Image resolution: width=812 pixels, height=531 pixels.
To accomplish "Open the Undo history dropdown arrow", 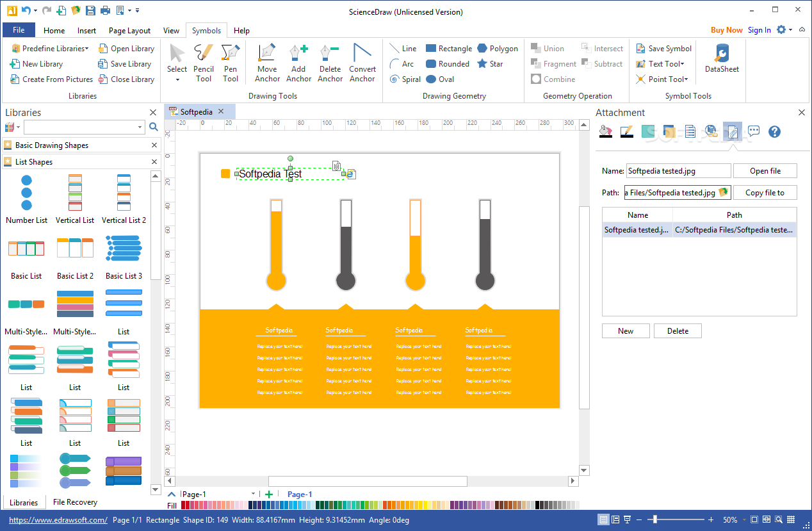I will point(35,11).
